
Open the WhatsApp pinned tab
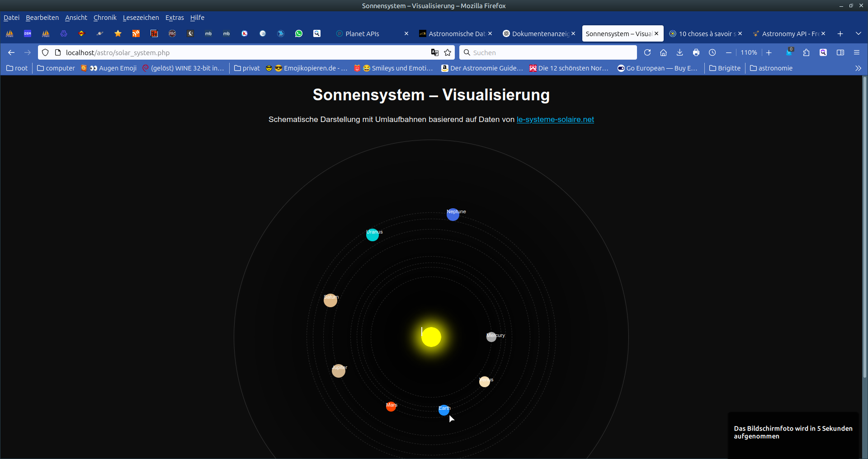pyautogui.click(x=299, y=33)
